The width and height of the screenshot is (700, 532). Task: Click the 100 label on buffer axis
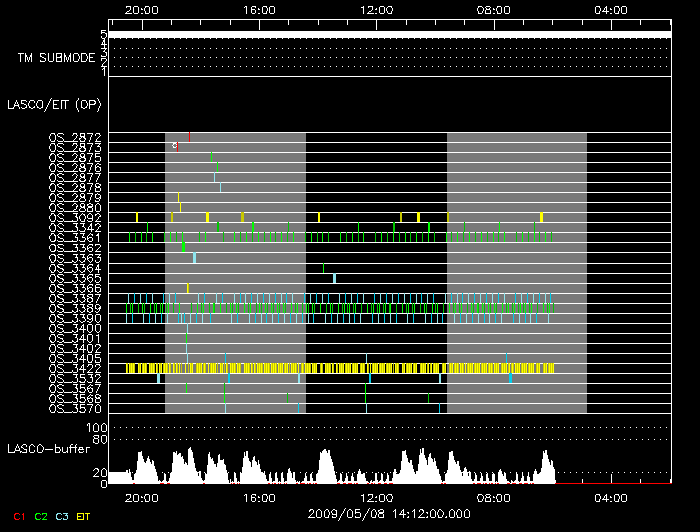click(x=95, y=428)
